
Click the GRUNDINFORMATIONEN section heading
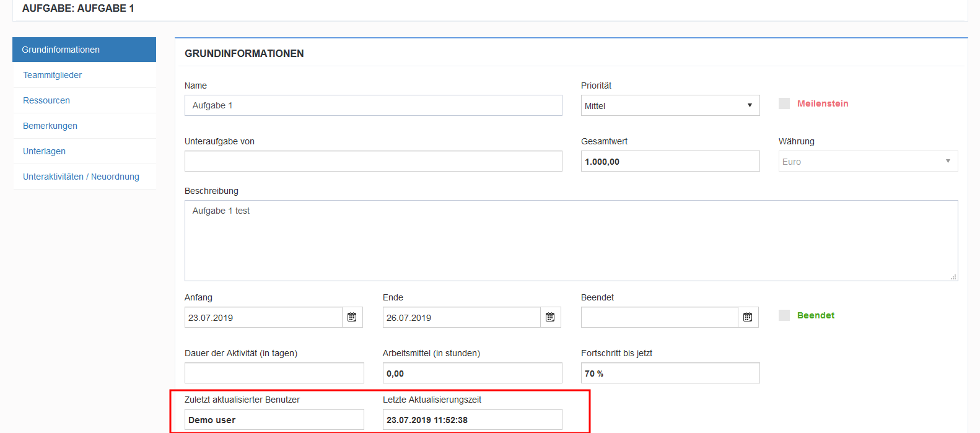tap(244, 53)
